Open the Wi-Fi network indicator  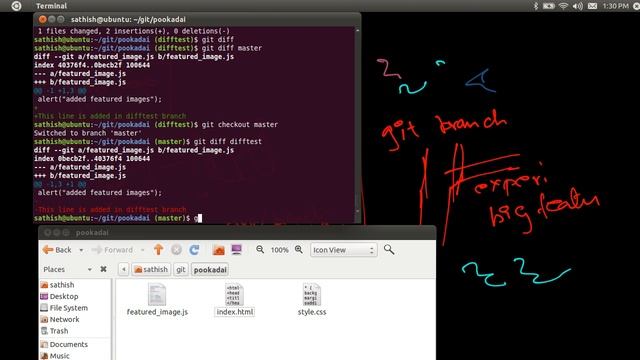point(563,6)
